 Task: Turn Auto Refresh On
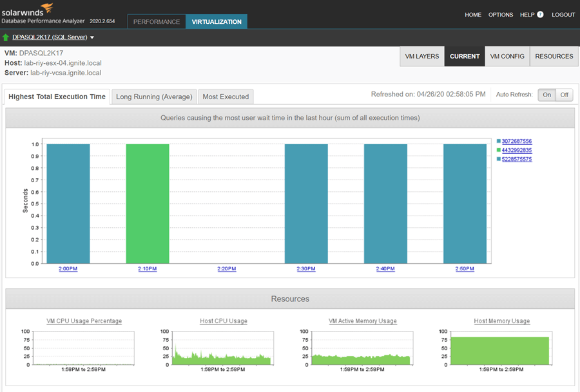tap(546, 95)
